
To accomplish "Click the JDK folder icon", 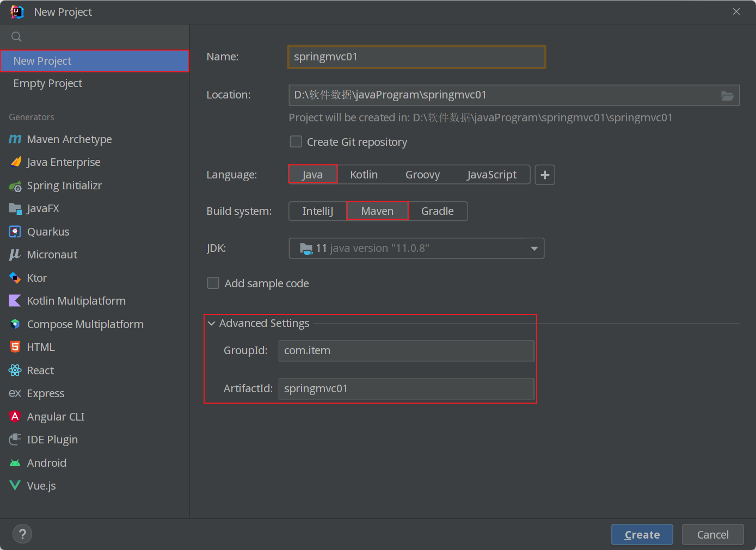I will [306, 249].
